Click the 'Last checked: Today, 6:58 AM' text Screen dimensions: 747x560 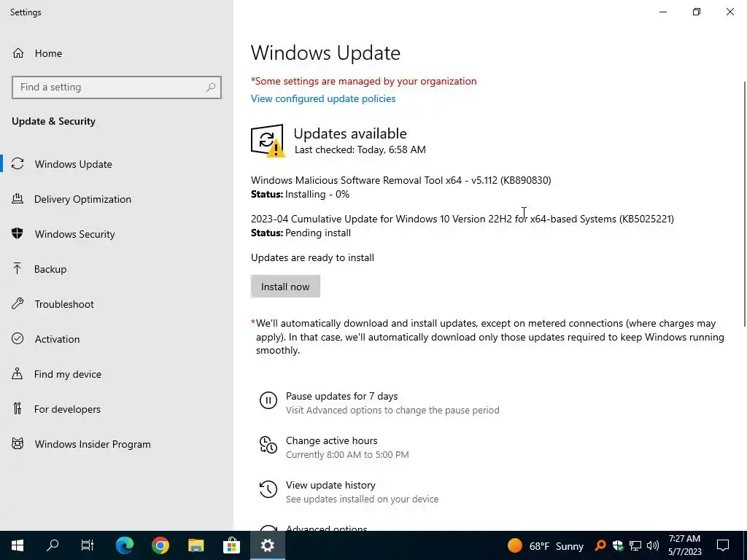(x=360, y=149)
